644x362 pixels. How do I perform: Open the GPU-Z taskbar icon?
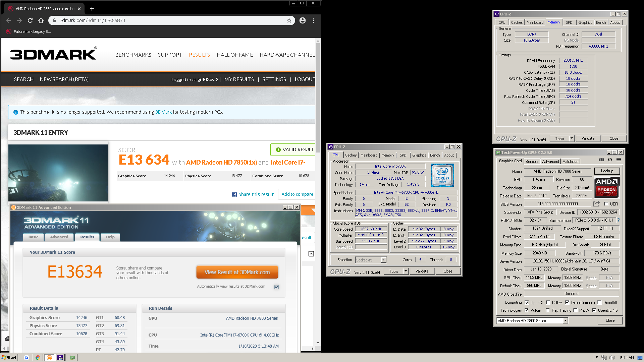click(72, 358)
